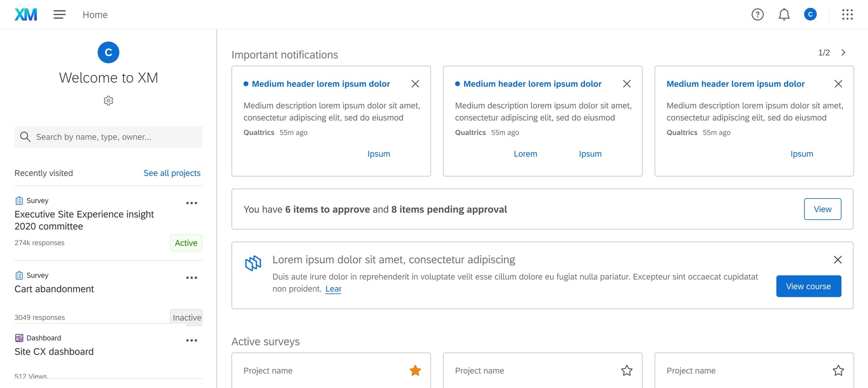
Task: Dismiss the third notification card
Action: tap(838, 84)
